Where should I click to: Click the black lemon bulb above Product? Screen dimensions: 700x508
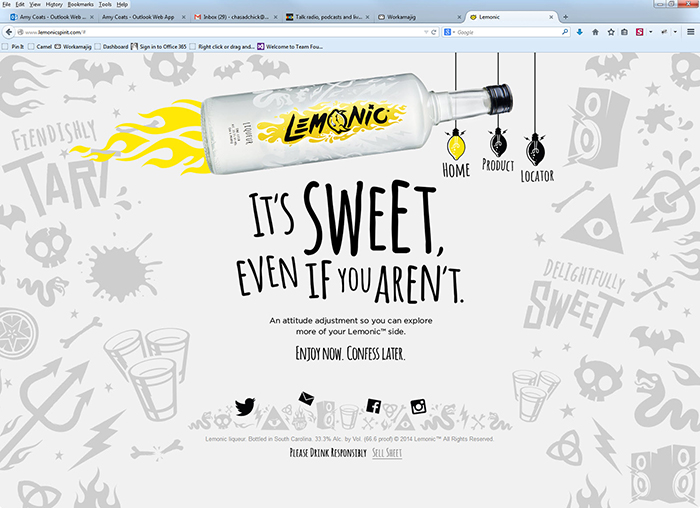pos(498,142)
